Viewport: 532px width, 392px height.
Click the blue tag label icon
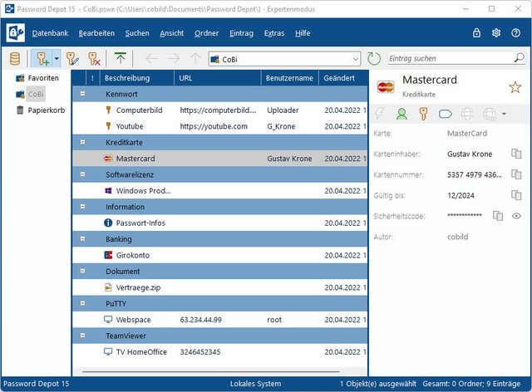pos(446,114)
